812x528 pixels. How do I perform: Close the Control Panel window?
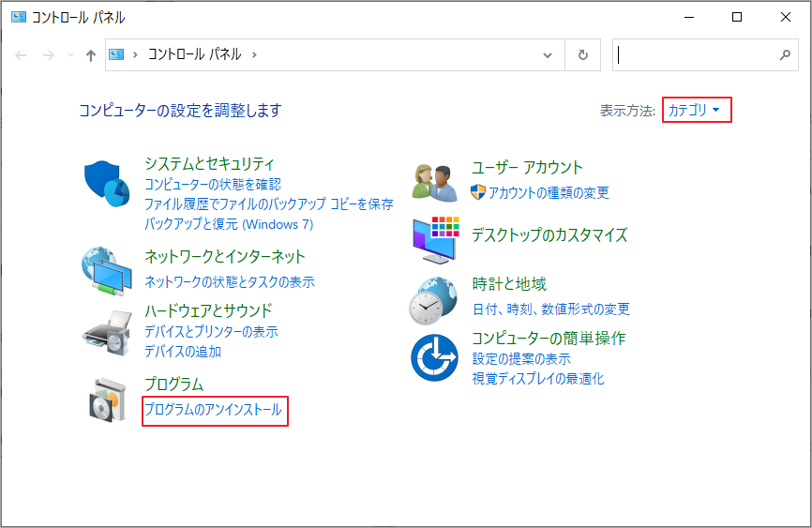click(786, 17)
